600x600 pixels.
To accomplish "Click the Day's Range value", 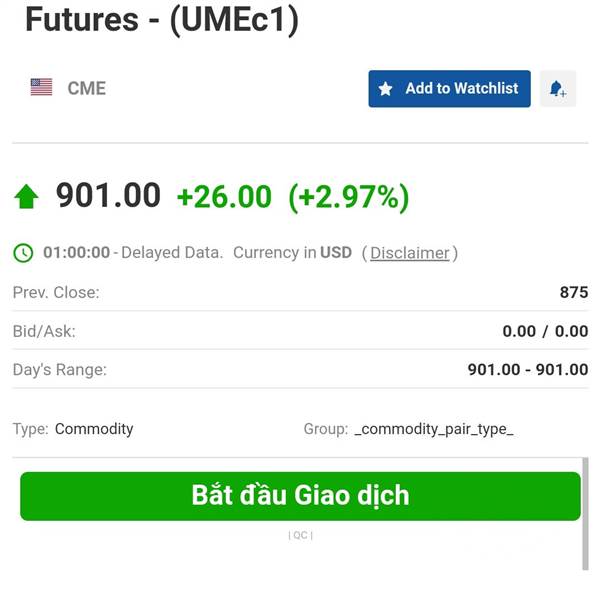I will (x=528, y=370).
